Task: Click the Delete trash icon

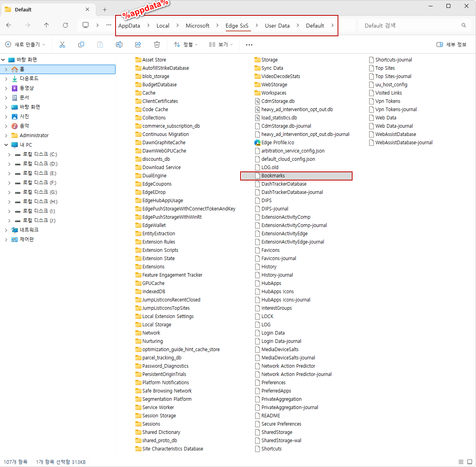Action: click(157, 45)
